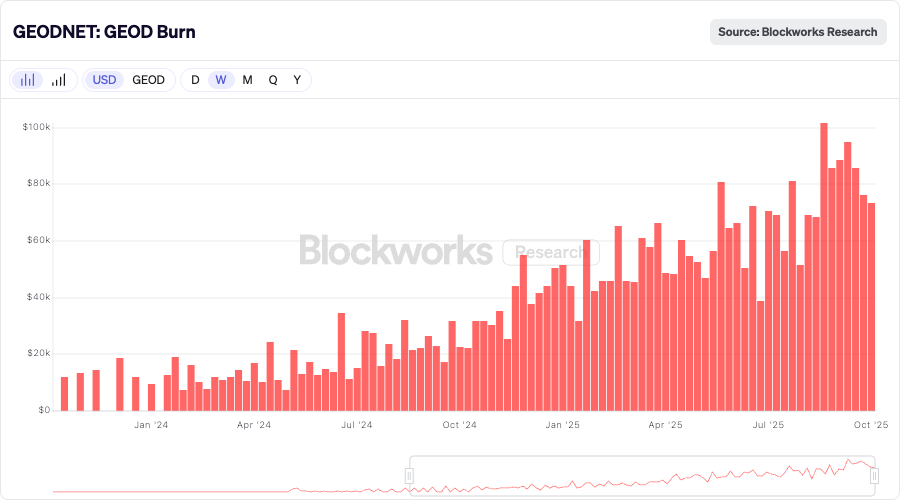Click the last bar at Oct '25
The width and height of the screenshot is (900, 500).
[x=871, y=307]
